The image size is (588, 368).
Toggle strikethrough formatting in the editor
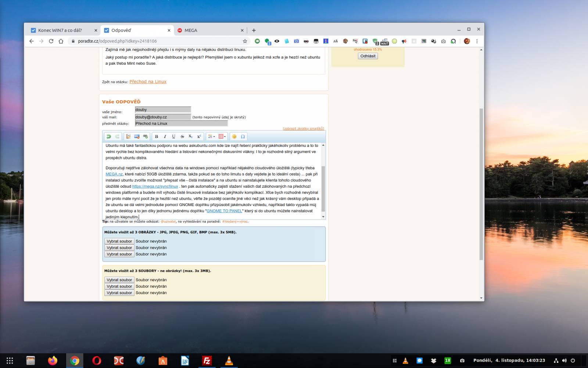click(182, 137)
